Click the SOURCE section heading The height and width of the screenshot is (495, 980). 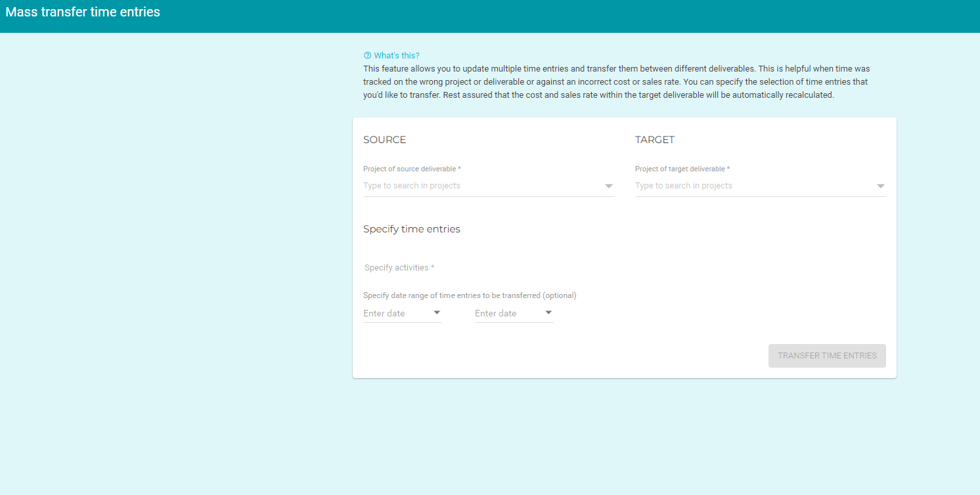point(385,140)
